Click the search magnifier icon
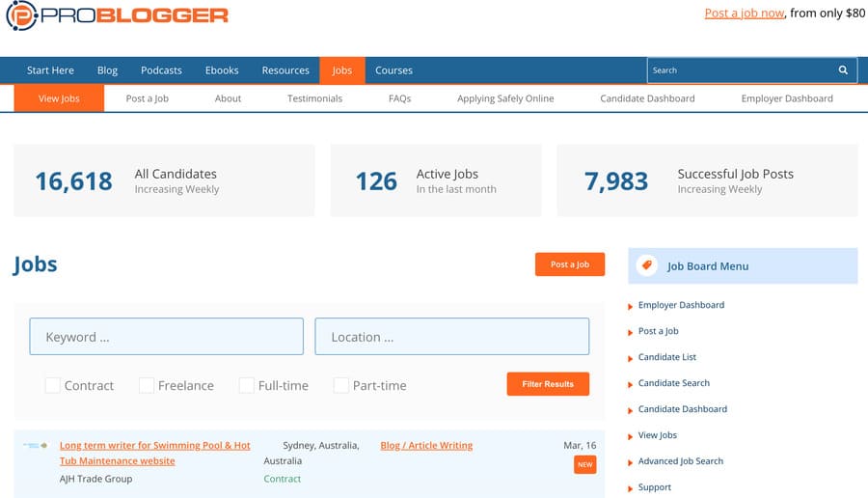The height and width of the screenshot is (498, 868). 843,70
